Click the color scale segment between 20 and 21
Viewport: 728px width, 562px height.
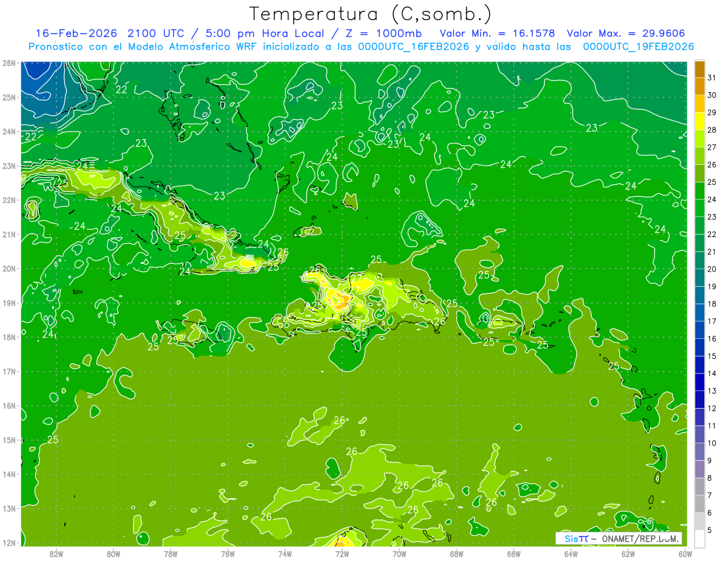[699, 261]
